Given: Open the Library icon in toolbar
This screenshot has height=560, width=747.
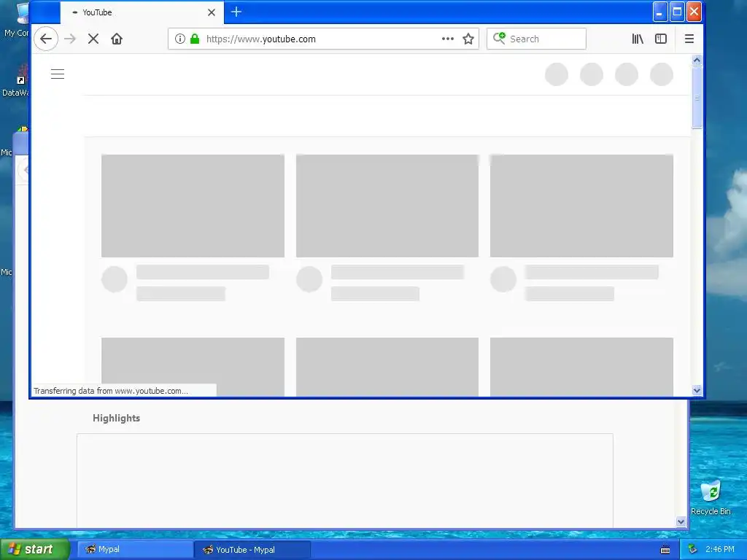Looking at the screenshot, I should 638,39.
